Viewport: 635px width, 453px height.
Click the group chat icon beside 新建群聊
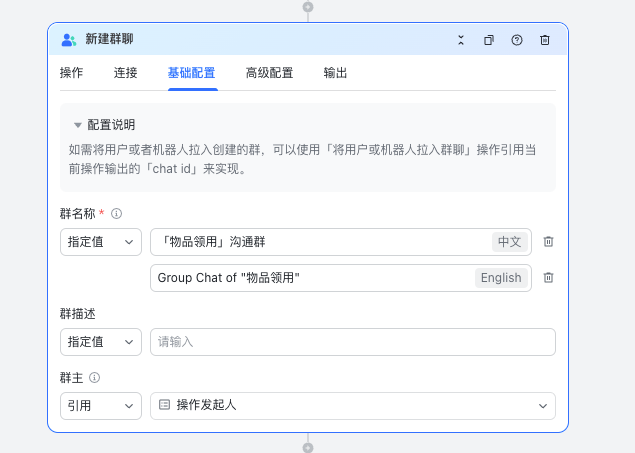(68, 40)
